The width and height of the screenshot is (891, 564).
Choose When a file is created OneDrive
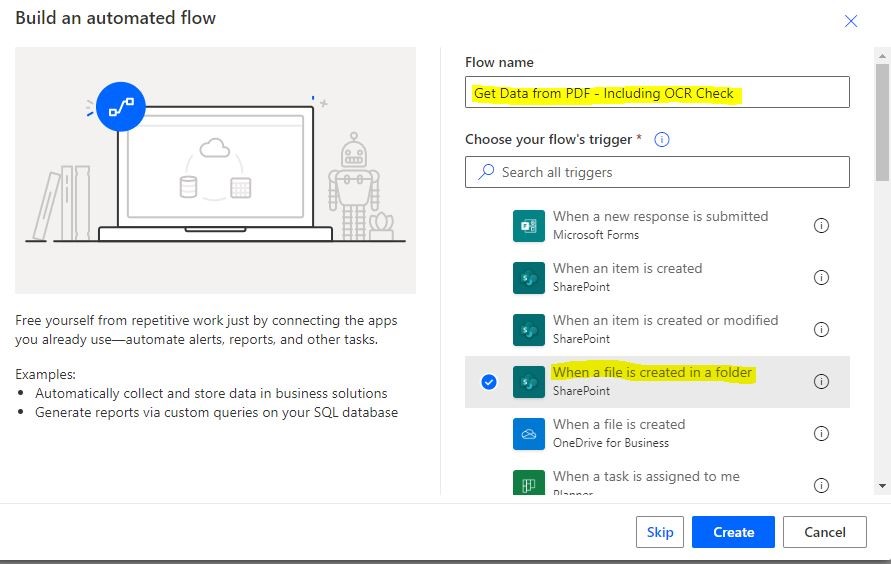(x=657, y=433)
